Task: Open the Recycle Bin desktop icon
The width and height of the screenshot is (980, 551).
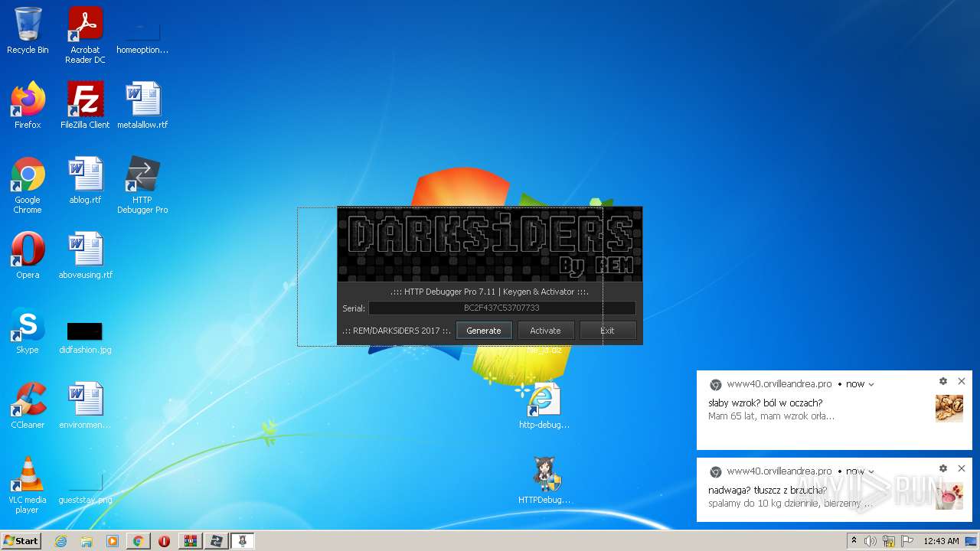Action: (28, 31)
